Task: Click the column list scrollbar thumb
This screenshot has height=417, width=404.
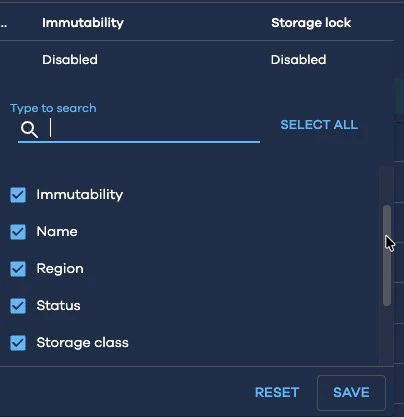Action: [387, 255]
